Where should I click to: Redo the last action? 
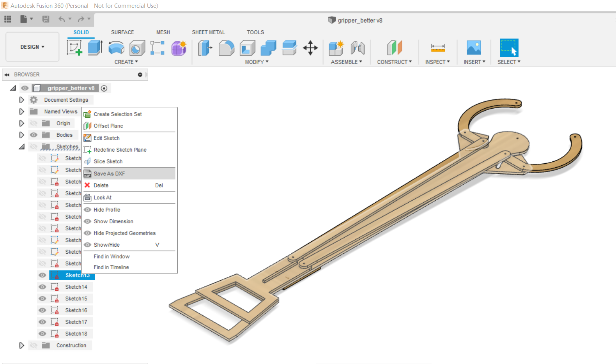(x=81, y=19)
